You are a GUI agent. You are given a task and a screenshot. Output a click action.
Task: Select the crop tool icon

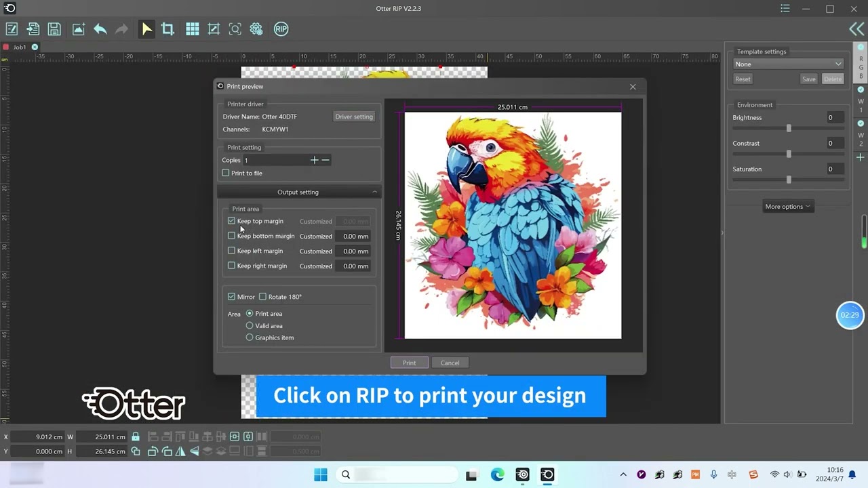click(167, 29)
